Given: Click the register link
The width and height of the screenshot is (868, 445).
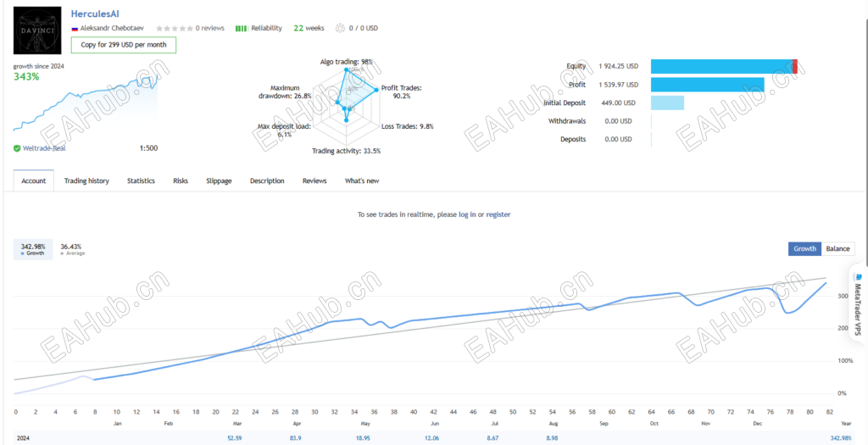Looking at the screenshot, I should tap(498, 215).
